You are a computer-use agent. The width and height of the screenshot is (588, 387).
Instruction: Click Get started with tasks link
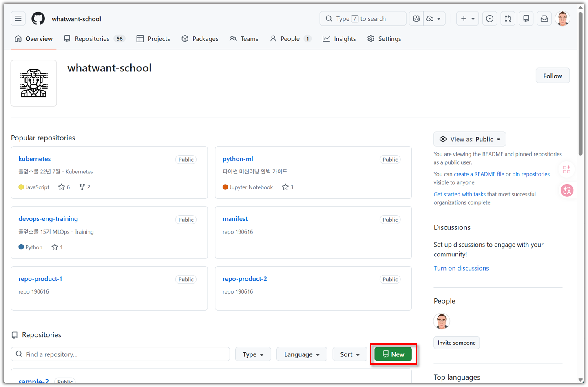tap(460, 194)
